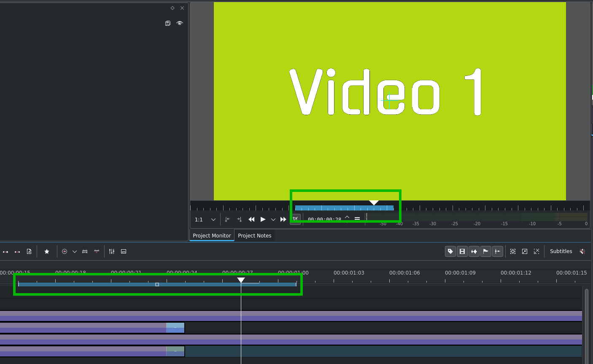
Task: Click timeline ruler at 00:00:01:06
Action: [x=404, y=273]
